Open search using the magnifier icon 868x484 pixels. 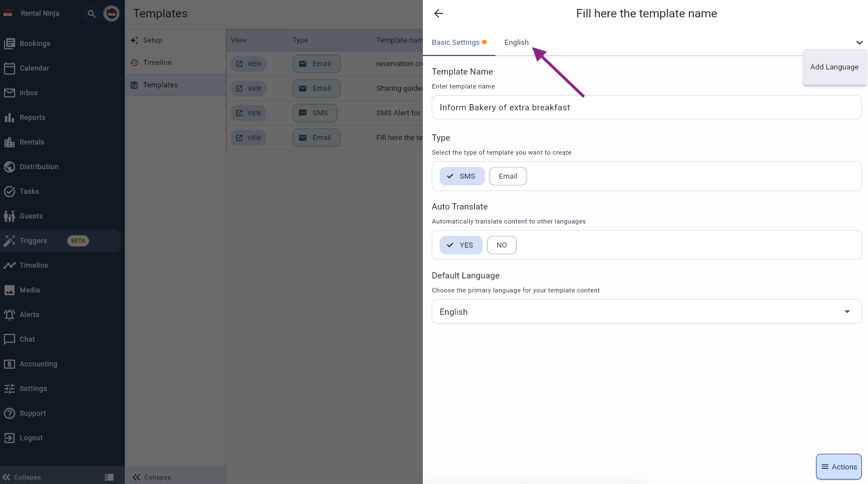(x=91, y=13)
